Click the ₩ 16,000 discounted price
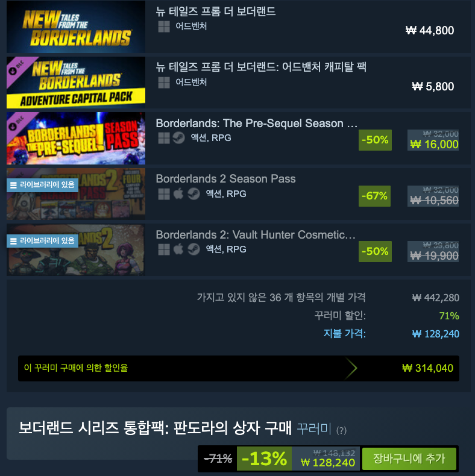 [434, 145]
